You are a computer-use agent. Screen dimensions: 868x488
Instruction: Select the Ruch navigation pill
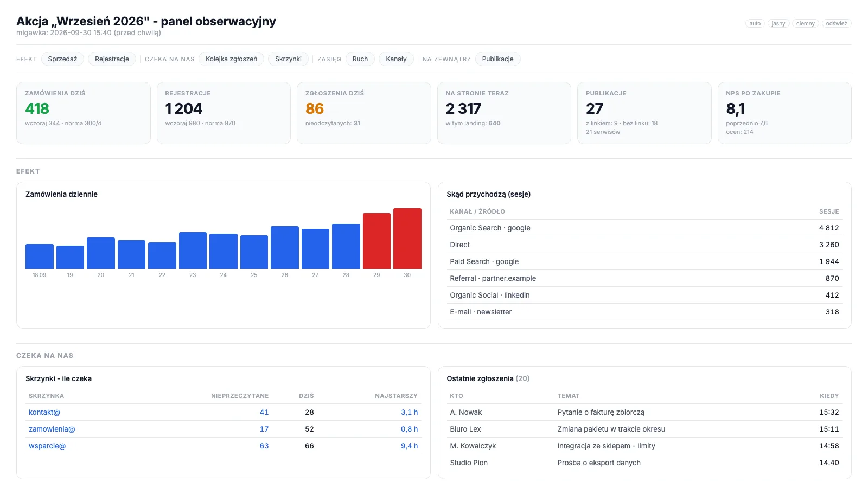360,59
